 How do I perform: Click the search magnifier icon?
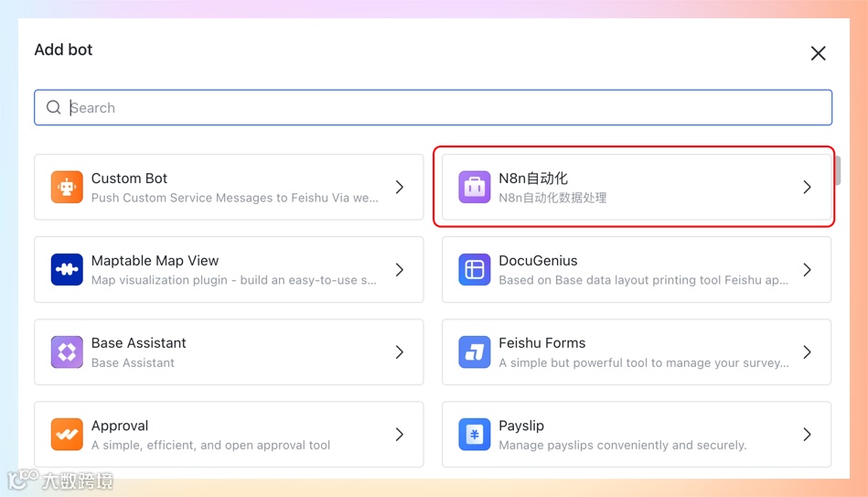click(54, 107)
